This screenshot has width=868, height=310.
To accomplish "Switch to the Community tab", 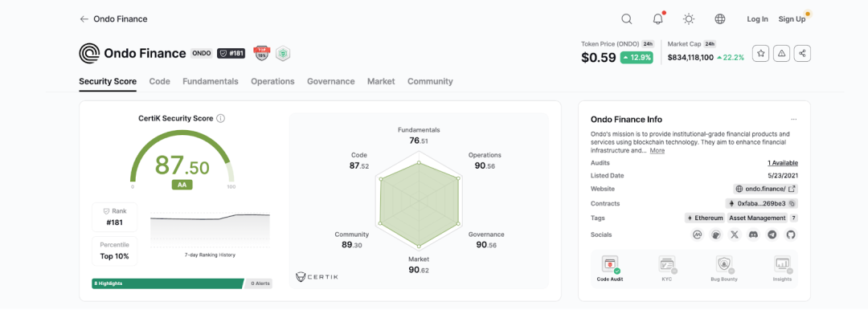I will tap(430, 81).
